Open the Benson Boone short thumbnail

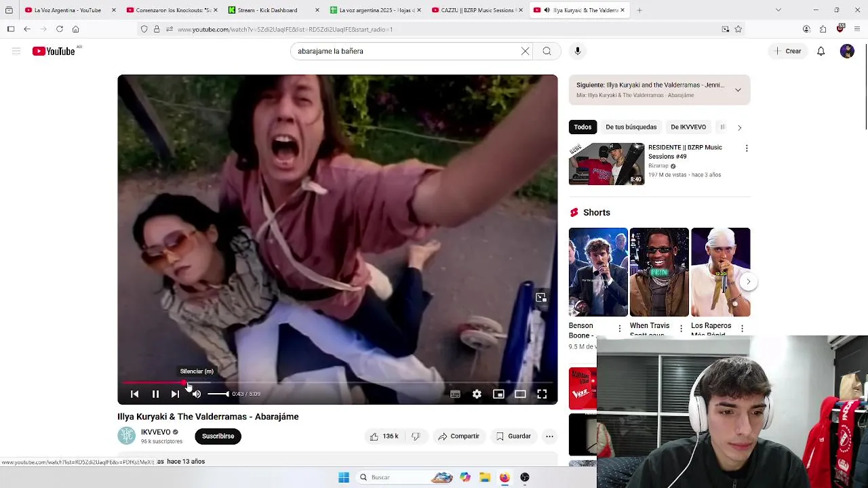598,272
